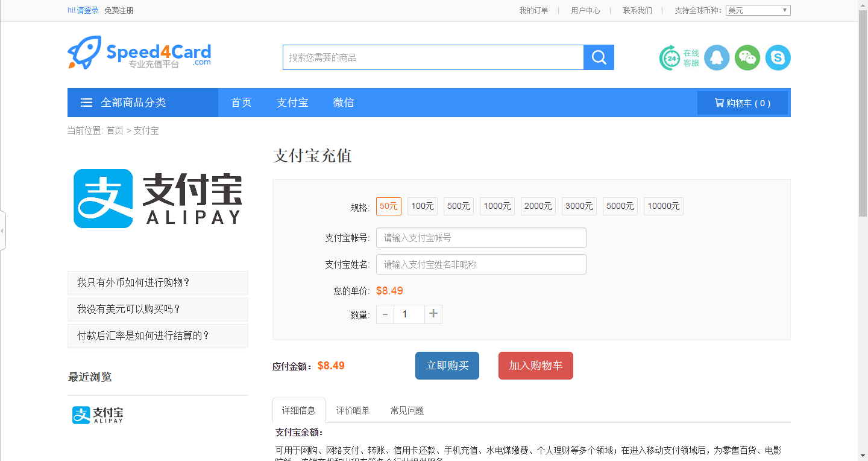Click the 最近浏览 heading

tap(89, 377)
